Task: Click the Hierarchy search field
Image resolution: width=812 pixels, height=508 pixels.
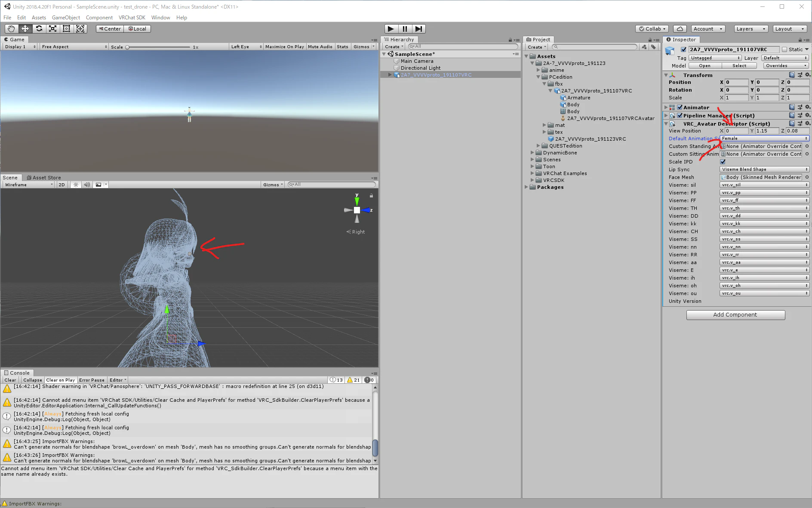Action: 463,46
